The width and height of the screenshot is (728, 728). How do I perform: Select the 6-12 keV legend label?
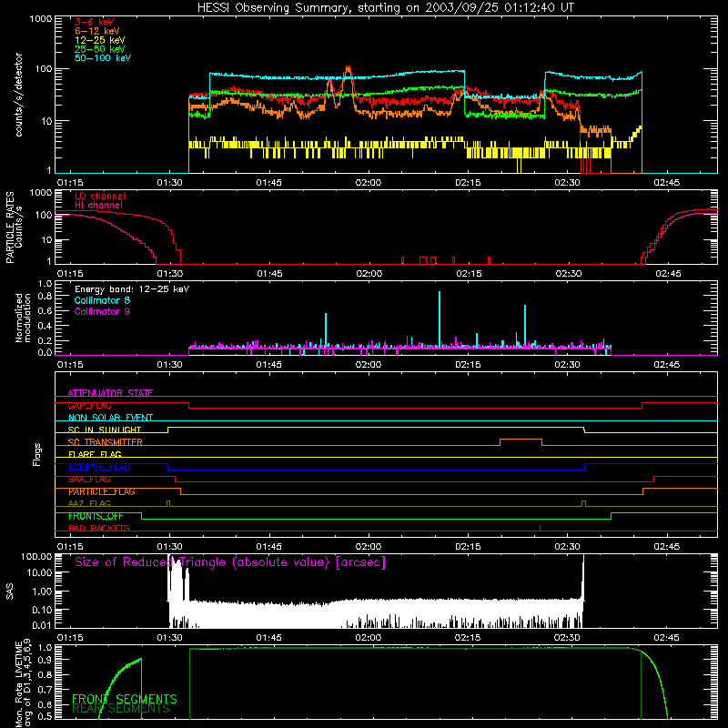click(97, 31)
